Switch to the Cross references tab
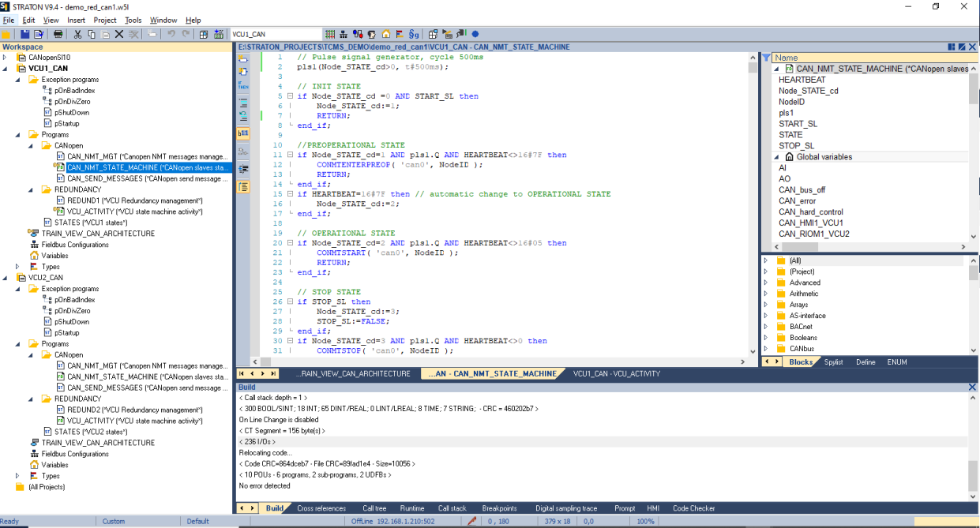The width and height of the screenshot is (980, 528). point(321,508)
